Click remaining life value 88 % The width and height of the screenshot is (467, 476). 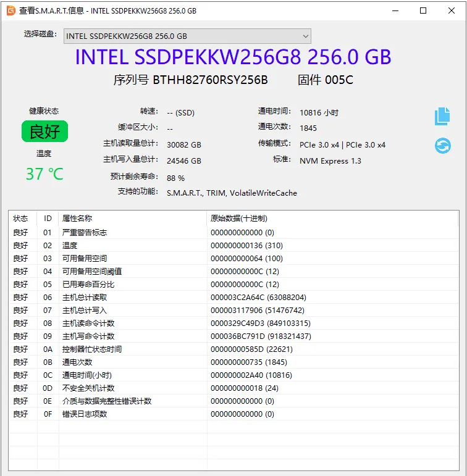[x=175, y=178]
